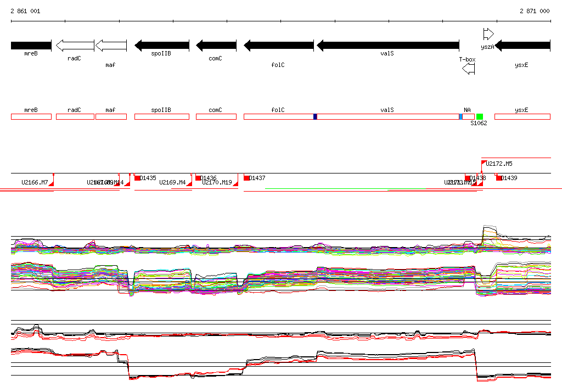The height and width of the screenshot is (392, 562).
Task: Click the S1062 label
Action: [x=479, y=123]
